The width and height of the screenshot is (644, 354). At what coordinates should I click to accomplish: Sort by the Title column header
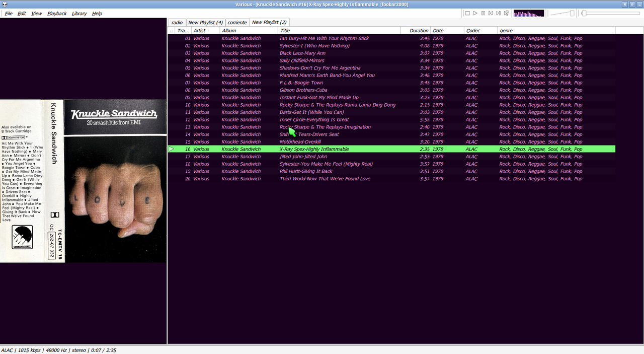[339, 31]
